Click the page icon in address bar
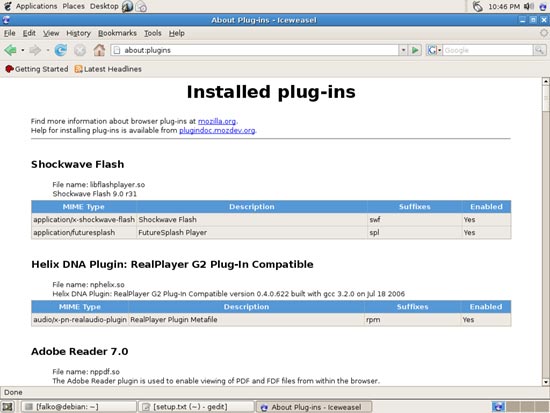The image size is (550, 413). point(117,50)
